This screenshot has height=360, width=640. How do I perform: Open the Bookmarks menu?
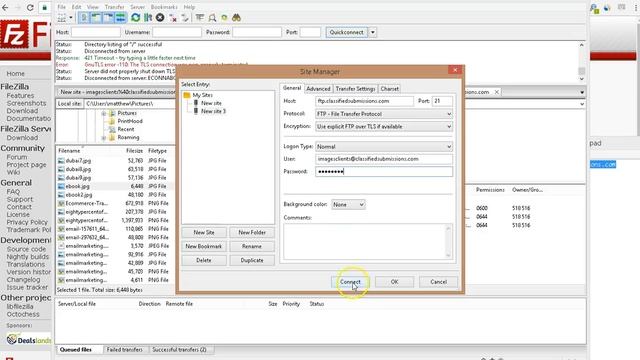(164, 7)
